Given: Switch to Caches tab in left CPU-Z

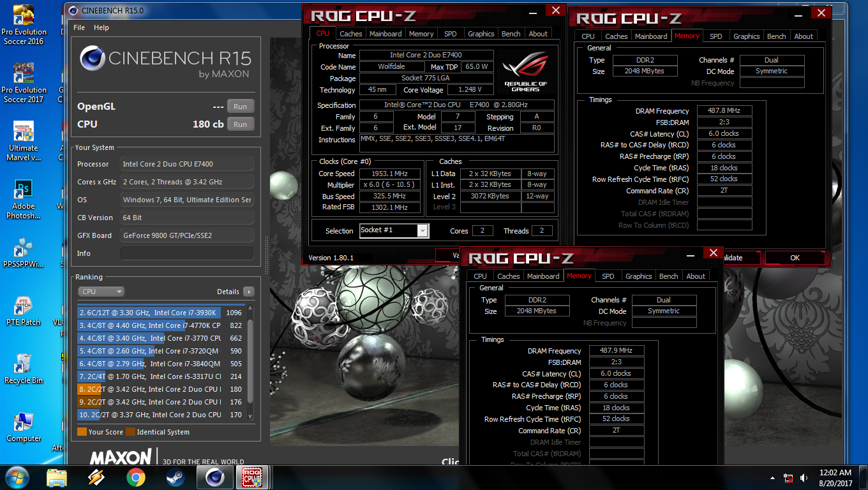Looking at the screenshot, I should click(x=350, y=34).
